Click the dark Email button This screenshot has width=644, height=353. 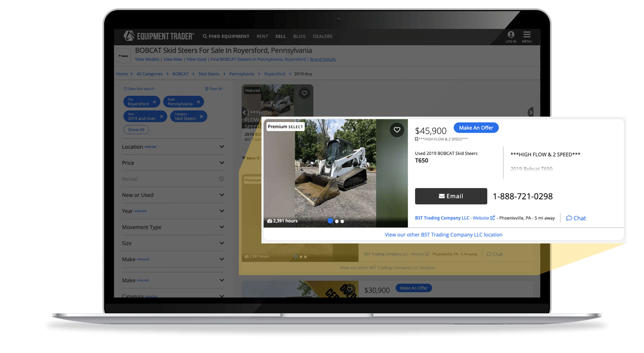point(450,196)
